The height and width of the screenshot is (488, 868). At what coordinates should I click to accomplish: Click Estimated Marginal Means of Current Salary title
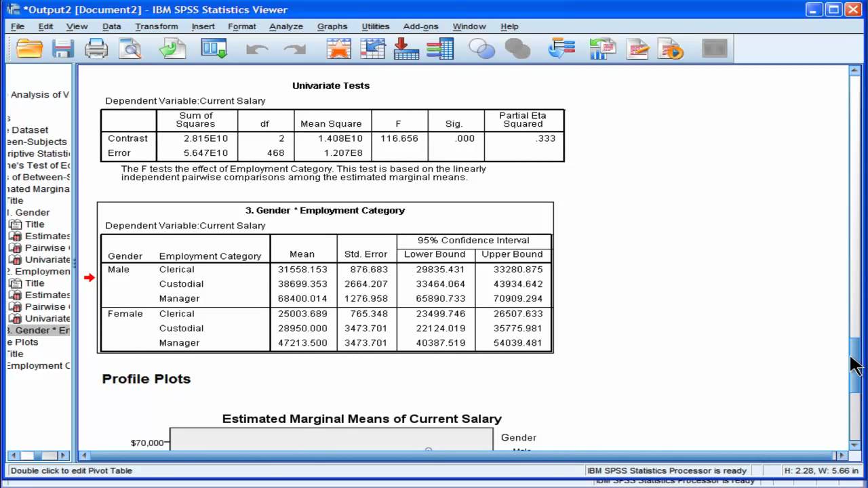[362, 419]
